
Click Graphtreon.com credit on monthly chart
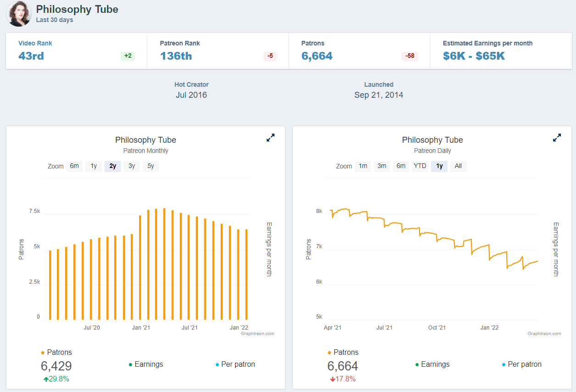coord(257,334)
